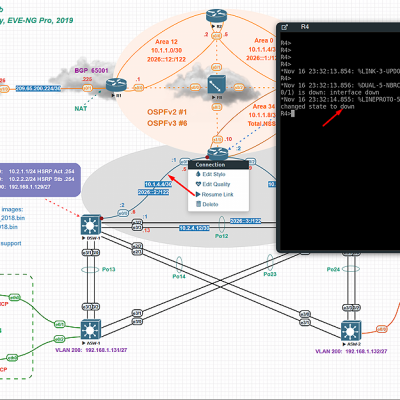Click the Po13 port-channel ellipse
Image resolution: width=400 pixels, height=400 pixels.
(90, 269)
